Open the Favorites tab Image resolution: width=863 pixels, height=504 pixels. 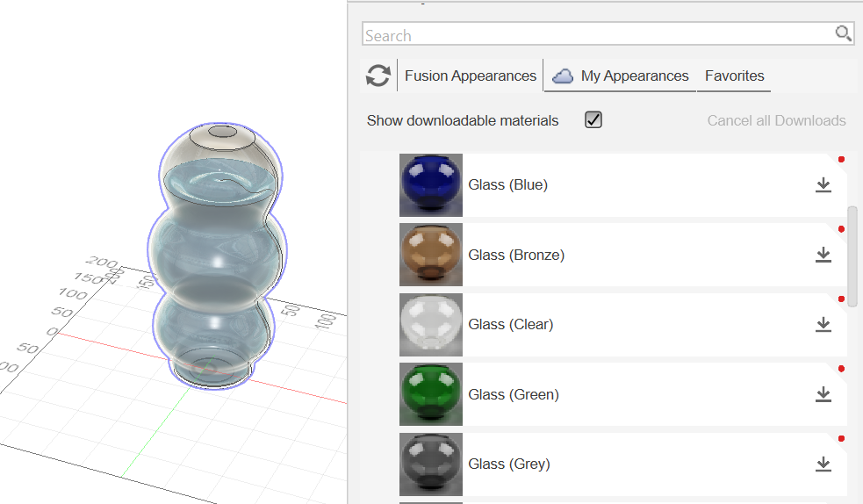[734, 76]
